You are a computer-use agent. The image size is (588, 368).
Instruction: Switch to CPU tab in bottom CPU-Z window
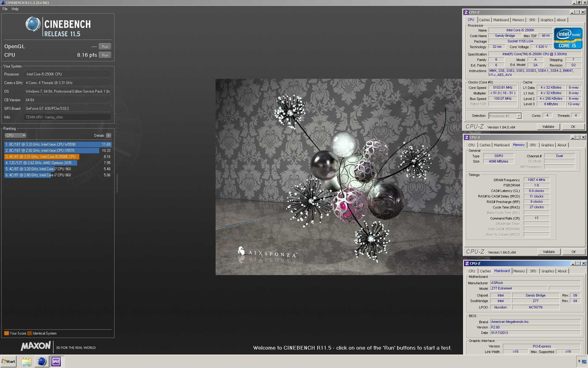tap(472, 271)
